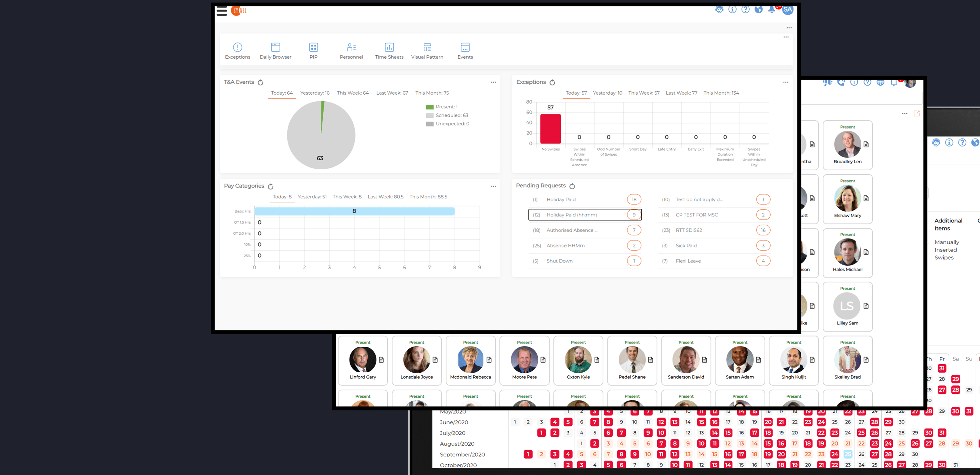Open the Personnel shortcut icon
Image resolution: width=980 pixels, height=475 pixels.
[351, 47]
